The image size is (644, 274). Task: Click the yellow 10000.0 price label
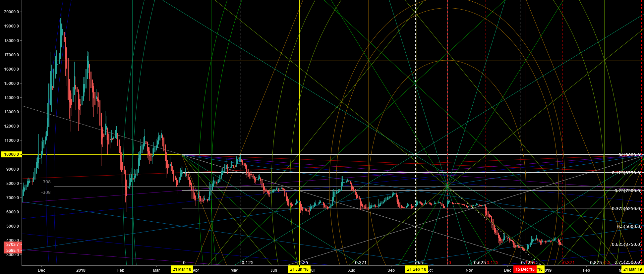[12, 155]
